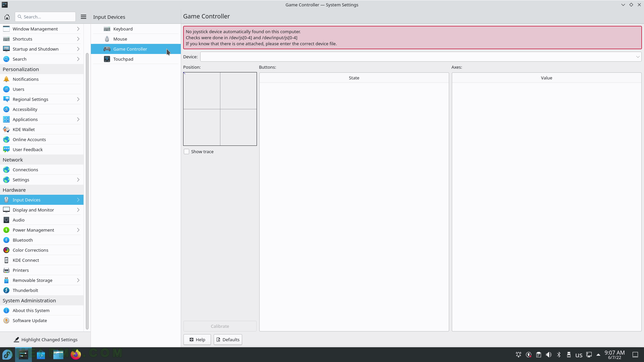Expand Regional Settings category
This screenshot has width=644, height=362.
click(42, 99)
